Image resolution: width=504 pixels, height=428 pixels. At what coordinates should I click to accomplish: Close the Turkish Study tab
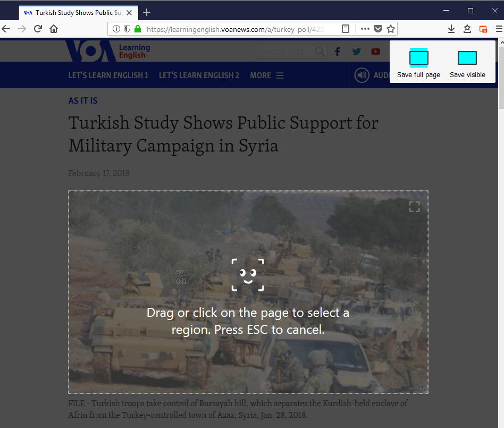[129, 12]
